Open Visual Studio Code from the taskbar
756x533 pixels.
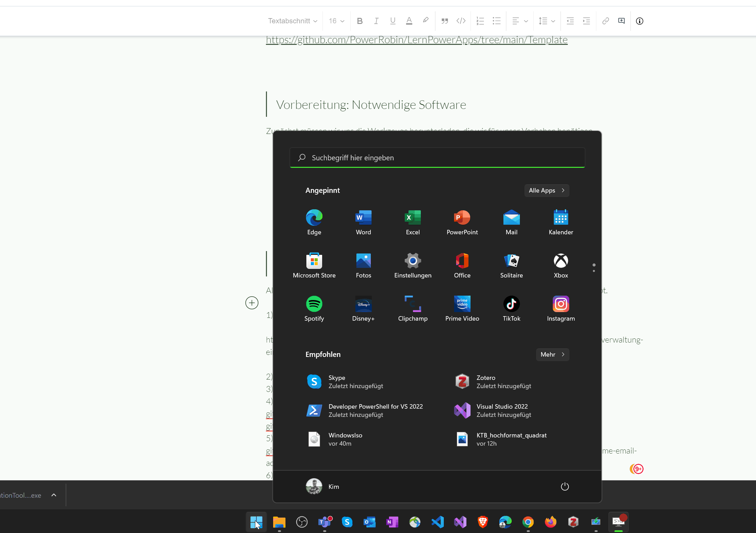tap(438, 522)
